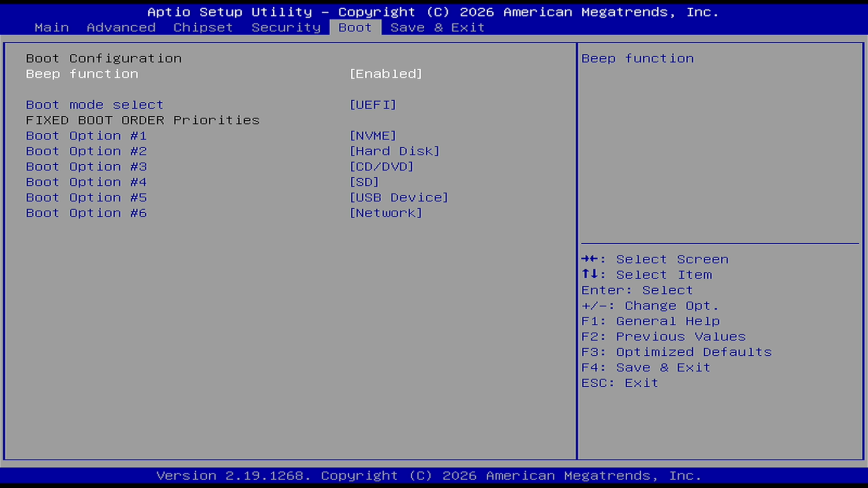Viewport: 868px width, 488px height.
Task: Change the [SD] boot option value
Action: click(364, 182)
